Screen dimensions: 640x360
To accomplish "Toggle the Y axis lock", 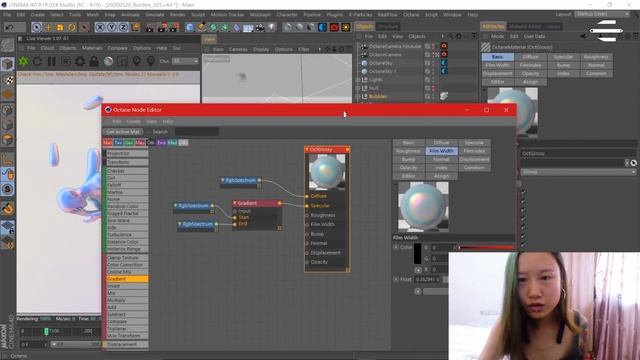I will point(111,27).
